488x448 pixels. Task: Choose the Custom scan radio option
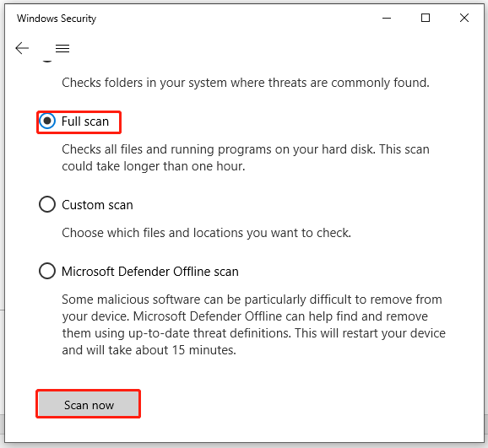pyautogui.click(x=47, y=204)
